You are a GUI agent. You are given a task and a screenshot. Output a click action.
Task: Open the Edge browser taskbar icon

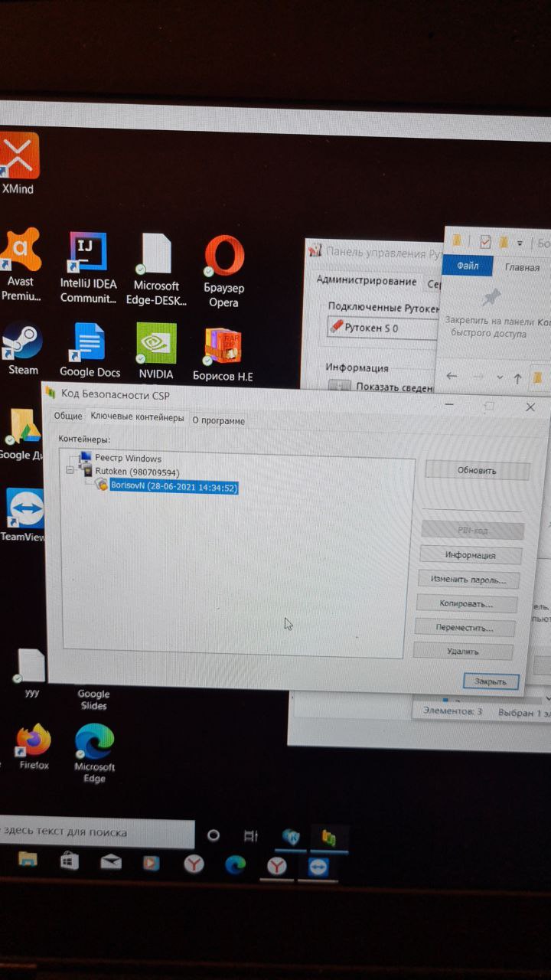235,865
